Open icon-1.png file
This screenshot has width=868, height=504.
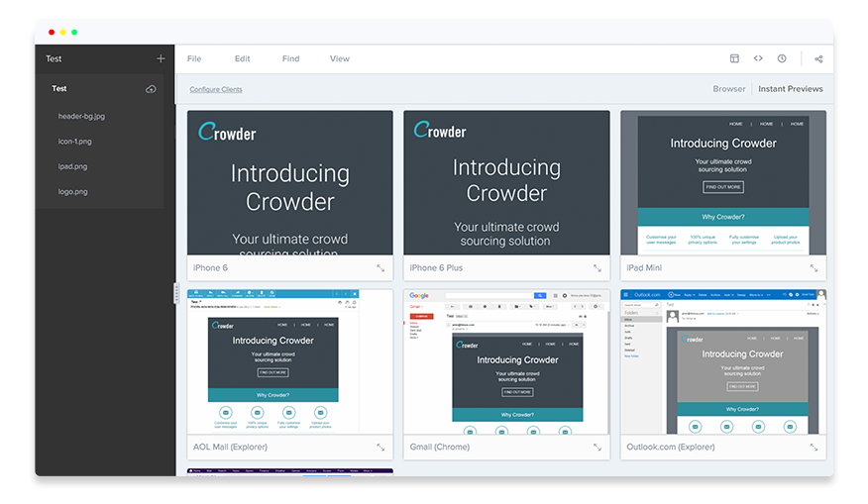pyautogui.click(x=74, y=142)
